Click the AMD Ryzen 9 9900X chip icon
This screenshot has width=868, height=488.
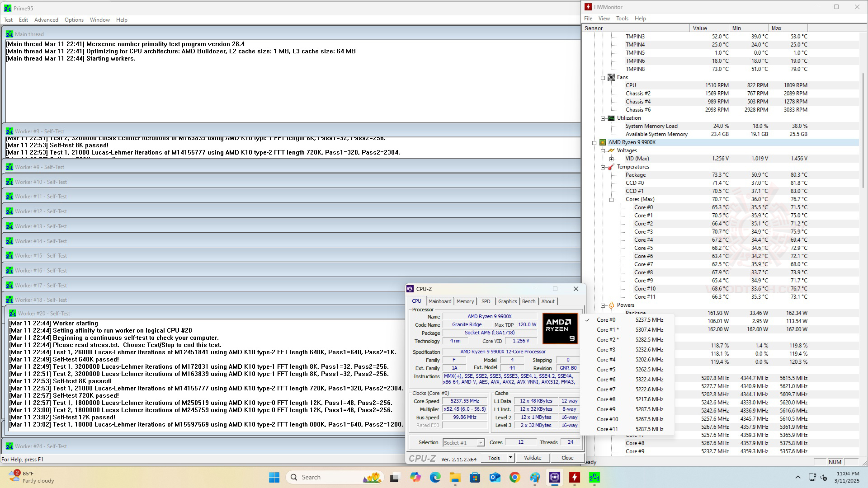coord(603,142)
